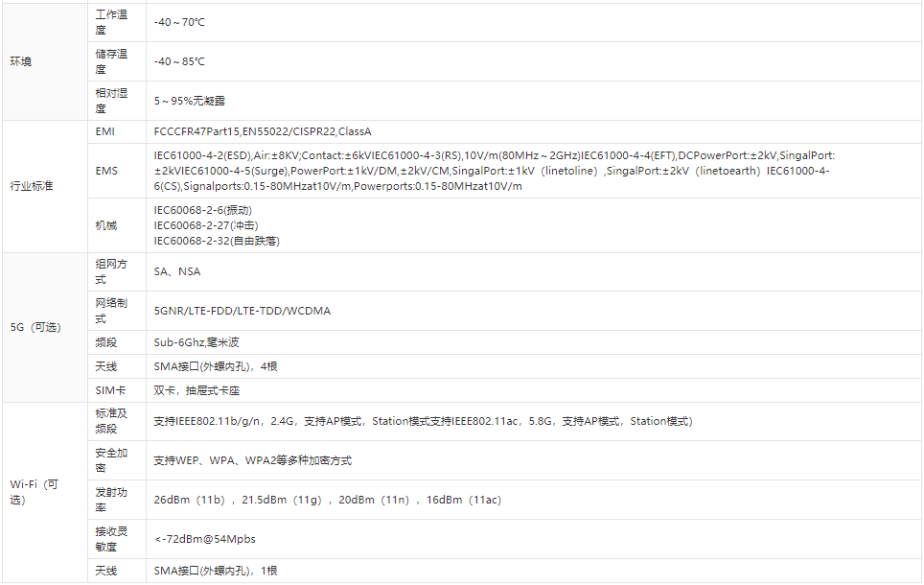The width and height of the screenshot is (924, 585).
Task: Click the SMA接口 4根 antenna value
Action: tap(216, 366)
